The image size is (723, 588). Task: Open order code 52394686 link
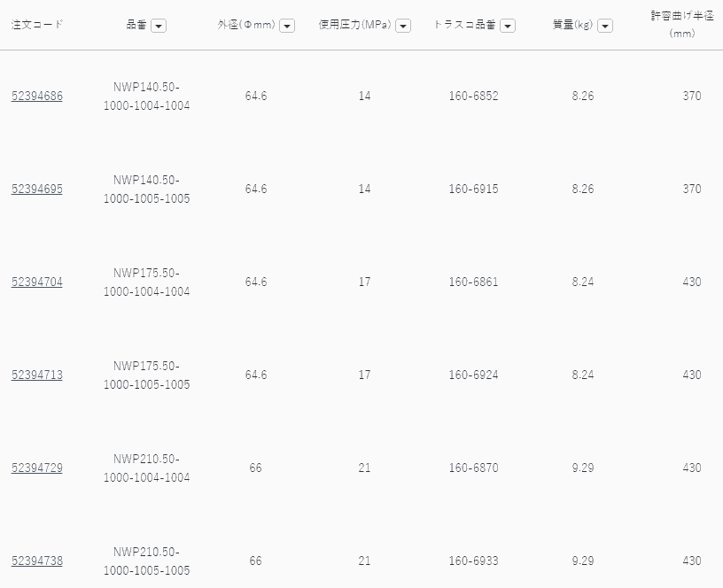tap(37, 96)
